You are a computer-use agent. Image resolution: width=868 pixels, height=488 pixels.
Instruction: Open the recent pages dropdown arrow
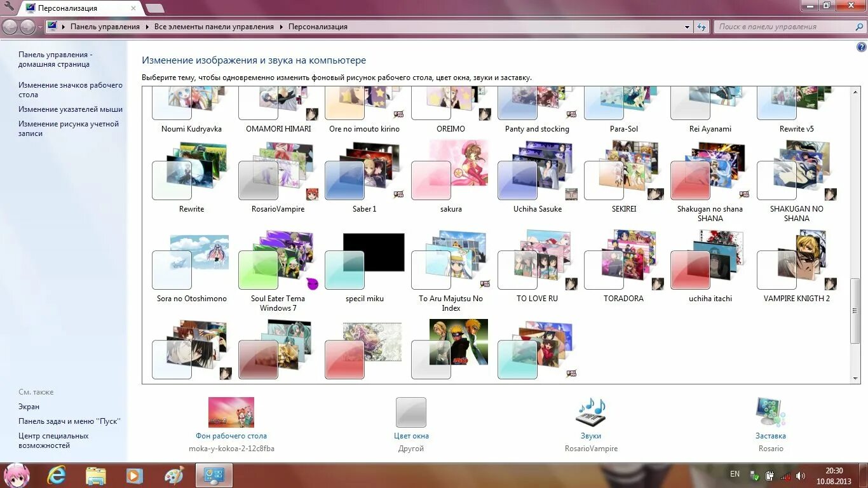tap(40, 27)
